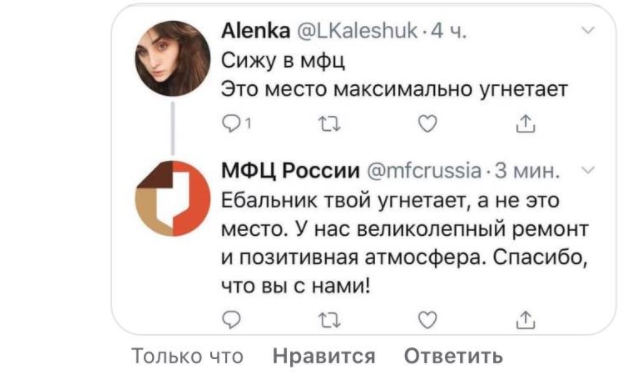Share Alenka's tweet via the upload icon

[526, 124]
